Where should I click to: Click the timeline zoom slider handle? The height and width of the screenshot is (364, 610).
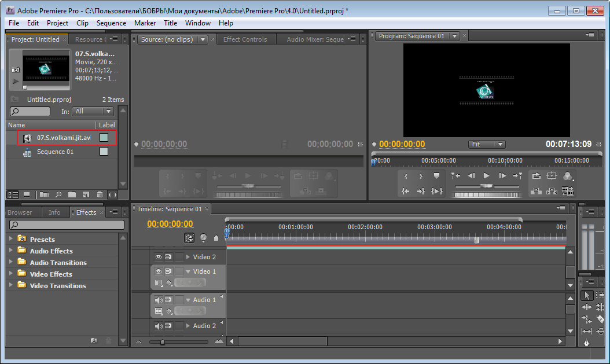pos(163,342)
